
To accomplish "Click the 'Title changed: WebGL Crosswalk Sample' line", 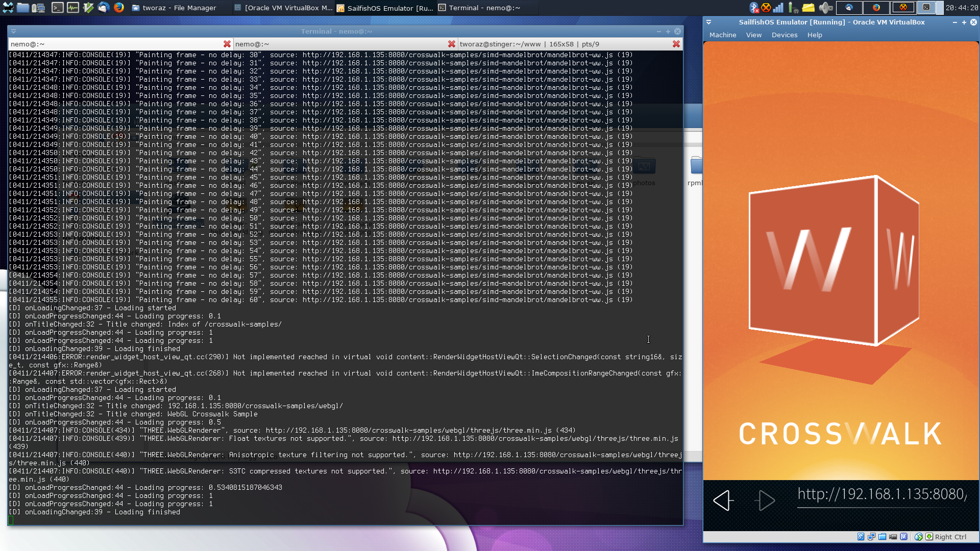I will [133, 414].
